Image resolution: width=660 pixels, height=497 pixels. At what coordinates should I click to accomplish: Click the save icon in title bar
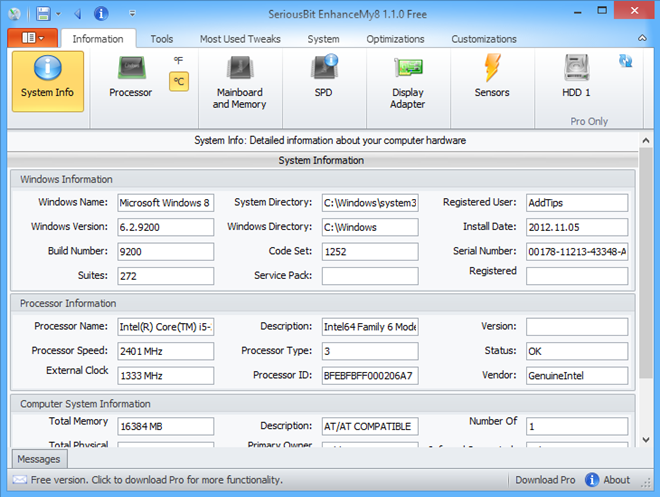43,14
